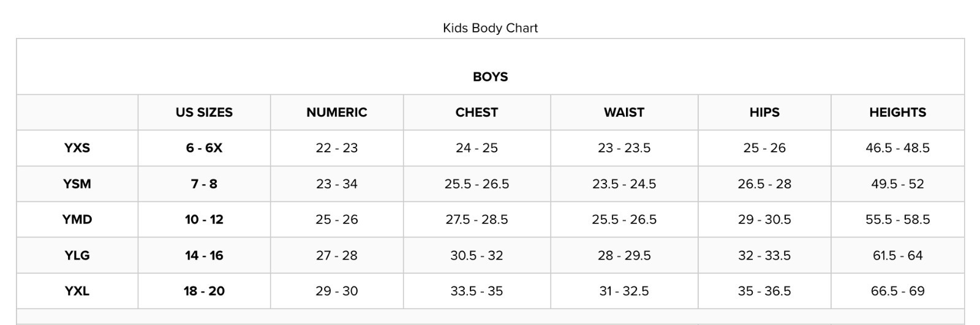980x325 pixels.
Task: Select the NUMERIC column header
Action: (x=336, y=113)
